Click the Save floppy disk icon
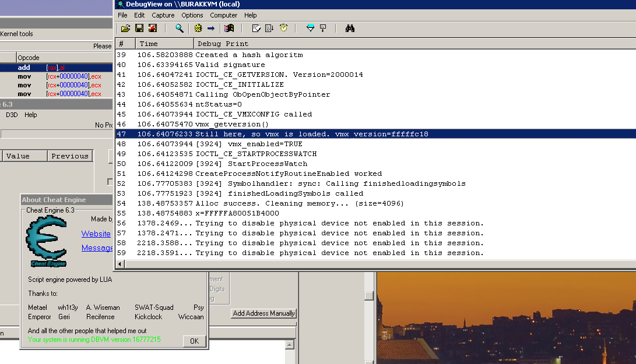This screenshot has height=364, width=636. coord(139,28)
